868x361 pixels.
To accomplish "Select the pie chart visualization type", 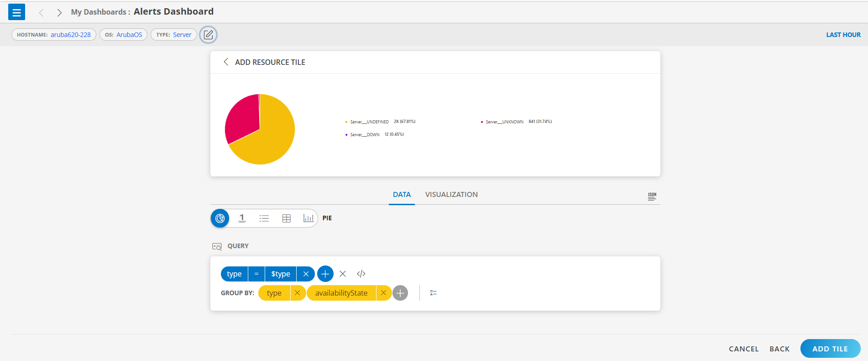I will [220, 218].
